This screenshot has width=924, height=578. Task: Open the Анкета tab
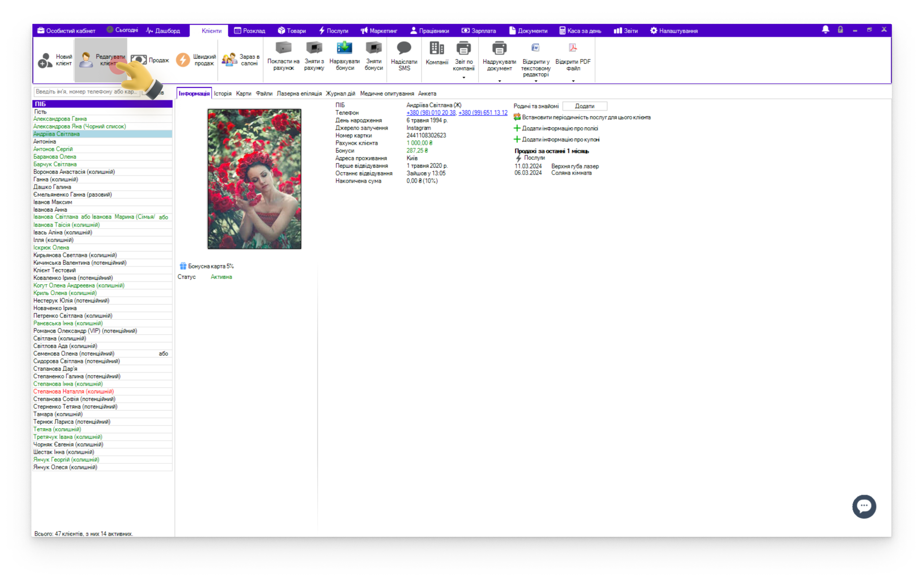(x=427, y=93)
